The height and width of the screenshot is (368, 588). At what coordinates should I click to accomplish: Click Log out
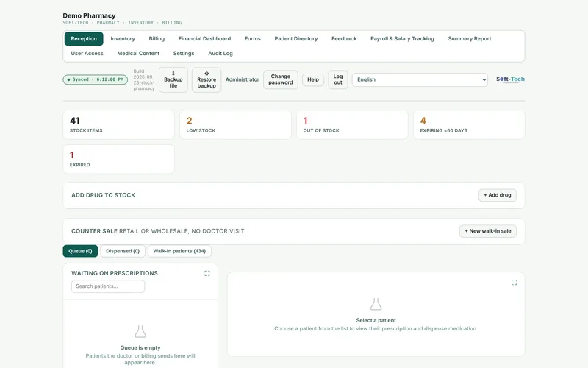tap(338, 79)
